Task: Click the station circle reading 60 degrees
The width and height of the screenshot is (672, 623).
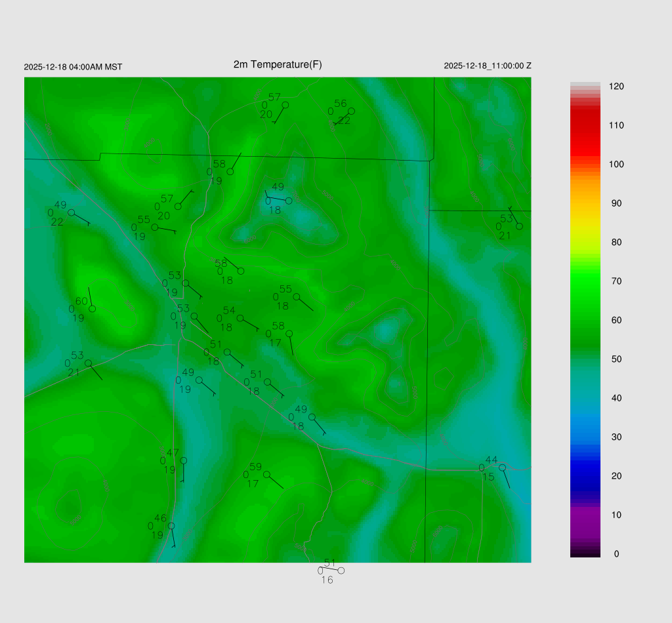Action: (93, 308)
